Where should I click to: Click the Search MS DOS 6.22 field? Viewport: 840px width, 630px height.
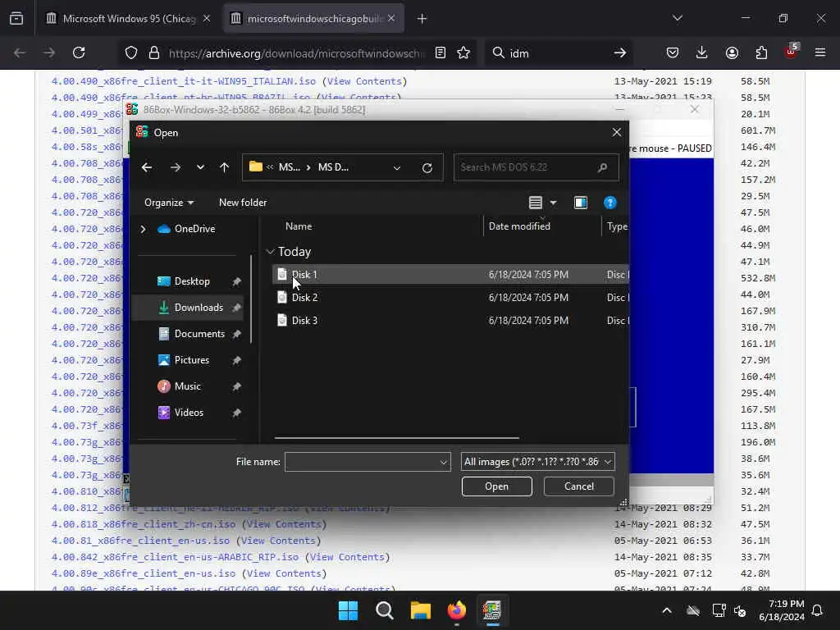[x=536, y=167]
